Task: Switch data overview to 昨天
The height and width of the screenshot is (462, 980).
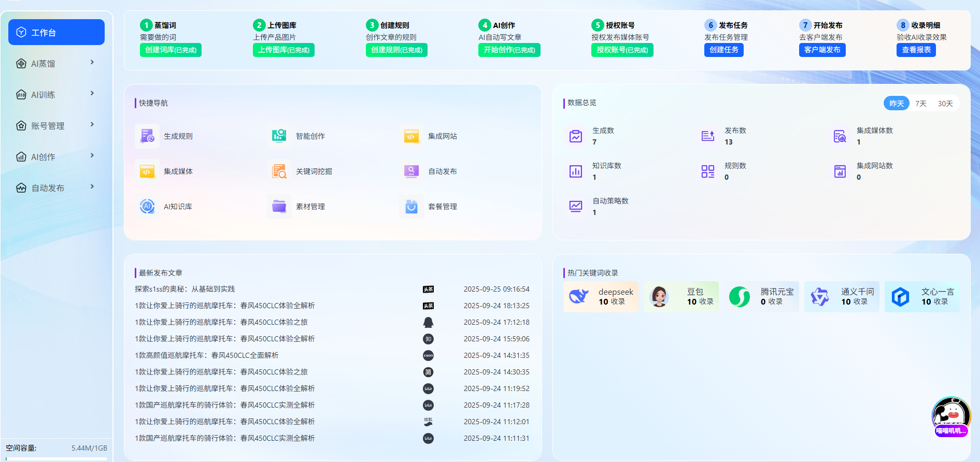Action: [x=896, y=104]
